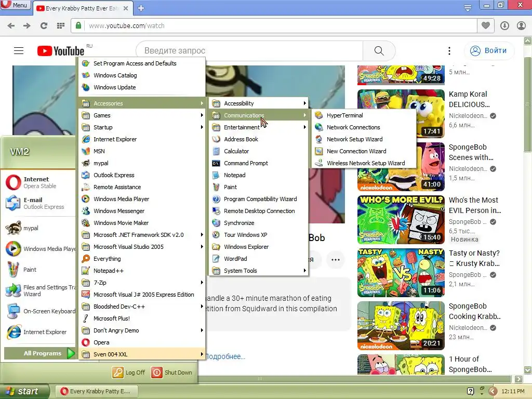Open Set Program Access and Defaults
This screenshot has width=532, height=399.
point(142,63)
